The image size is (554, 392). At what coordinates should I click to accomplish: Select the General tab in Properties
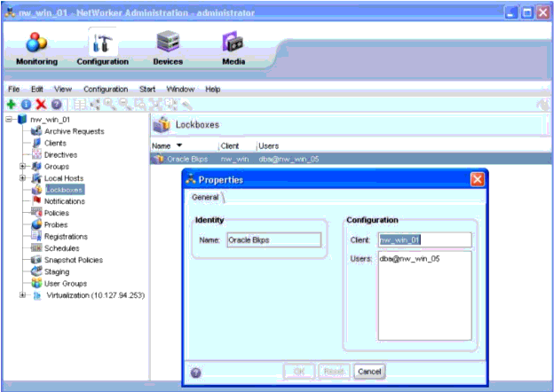click(x=205, y=197)
